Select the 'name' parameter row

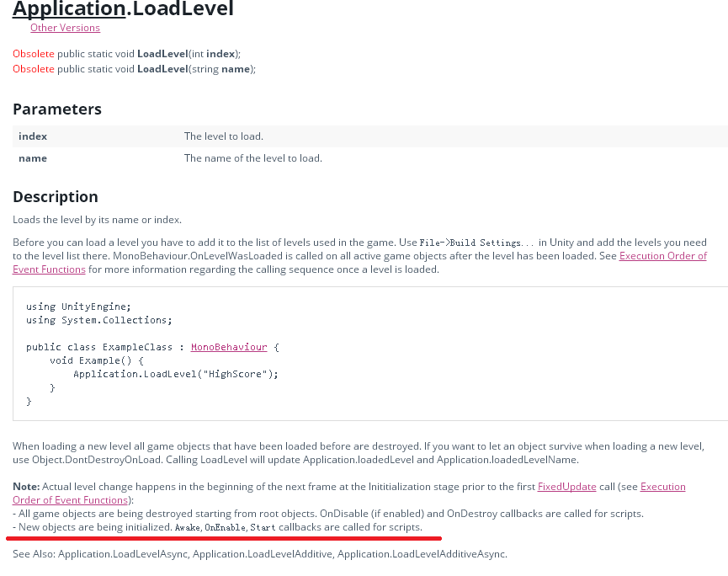(370, 158)
